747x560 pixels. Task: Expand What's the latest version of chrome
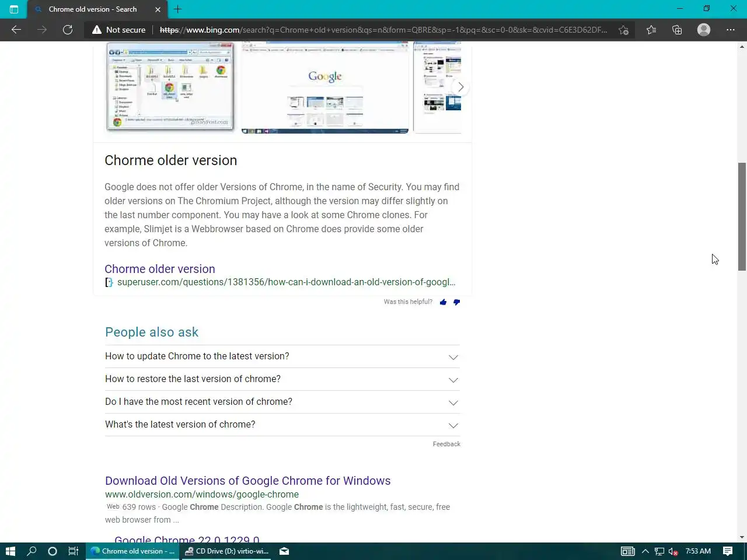tap(282, 425)
